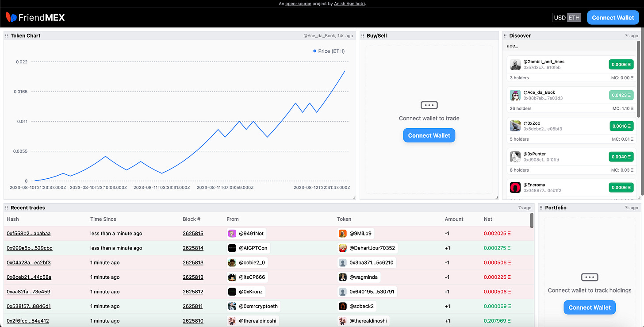
Task: Open block number 2625814
Action: (193, 248)
